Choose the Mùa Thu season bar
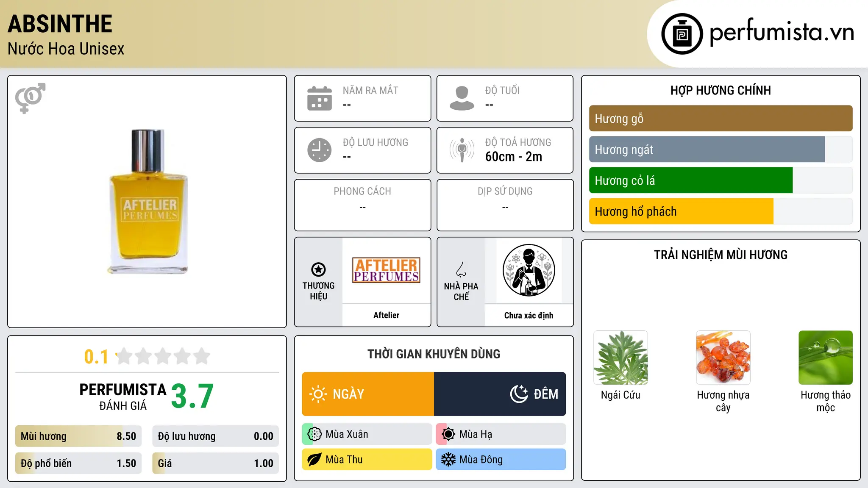 click(x=367, y=460)
